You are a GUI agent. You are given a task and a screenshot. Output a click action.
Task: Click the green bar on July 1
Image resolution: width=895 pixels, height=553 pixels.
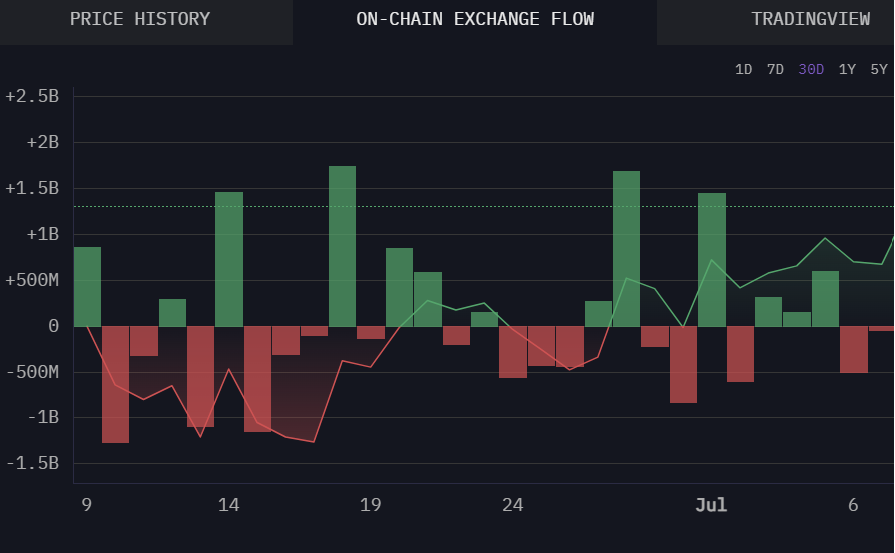711,260
